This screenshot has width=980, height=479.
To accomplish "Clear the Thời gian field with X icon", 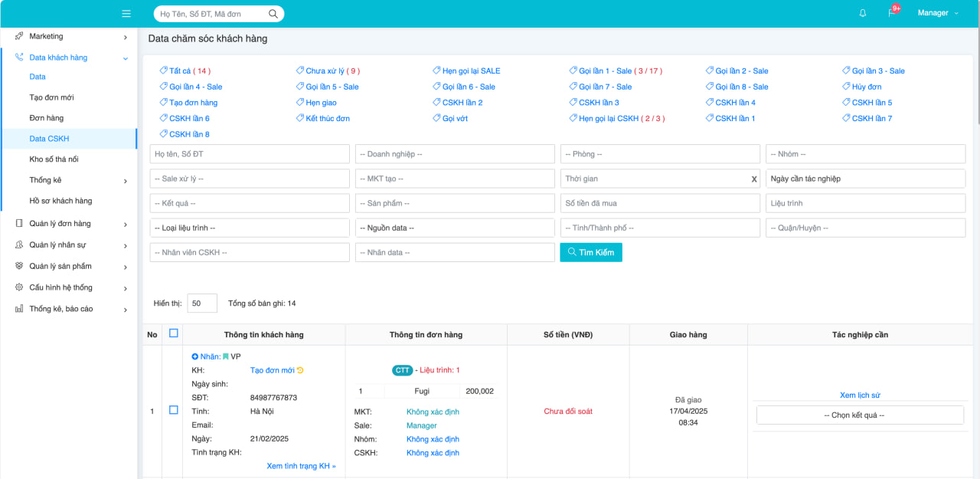I will click(753, 179).
